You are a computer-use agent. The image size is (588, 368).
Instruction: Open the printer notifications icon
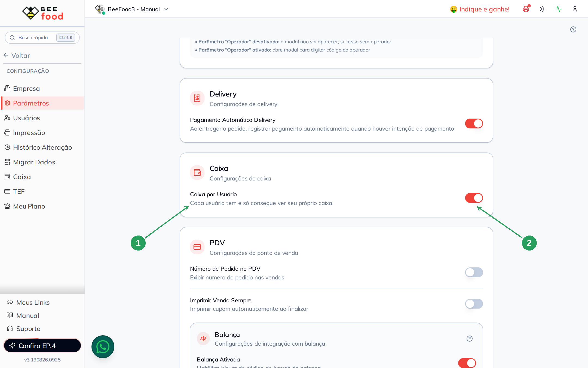pos(526,9)
